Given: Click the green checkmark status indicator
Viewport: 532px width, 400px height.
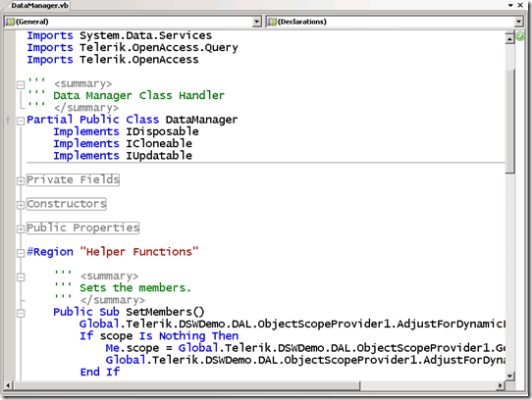Looking at the screenshot, I should pos(520,36).
